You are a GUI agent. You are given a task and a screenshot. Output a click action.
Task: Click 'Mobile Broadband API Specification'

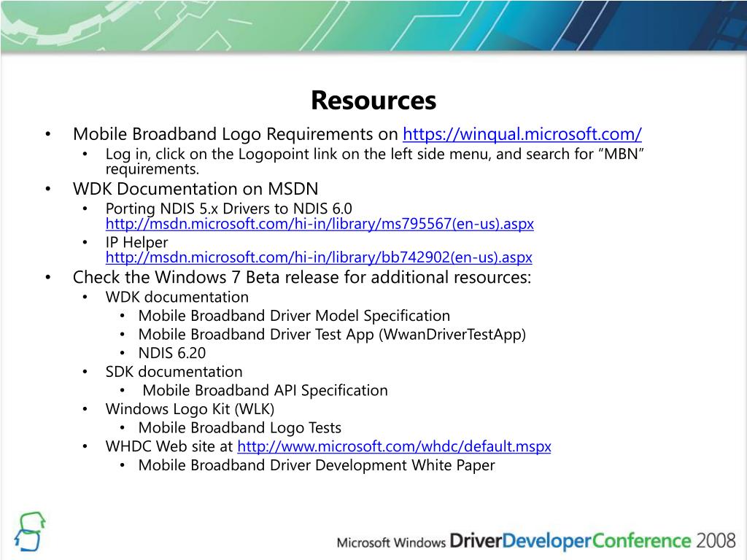tap(265, 391)
